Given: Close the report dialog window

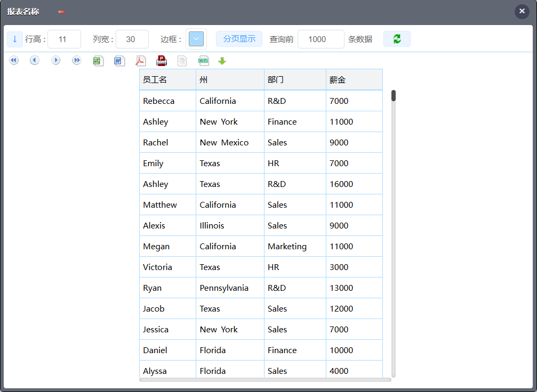Looking at the screenshot, I should (x=522, y=11).
